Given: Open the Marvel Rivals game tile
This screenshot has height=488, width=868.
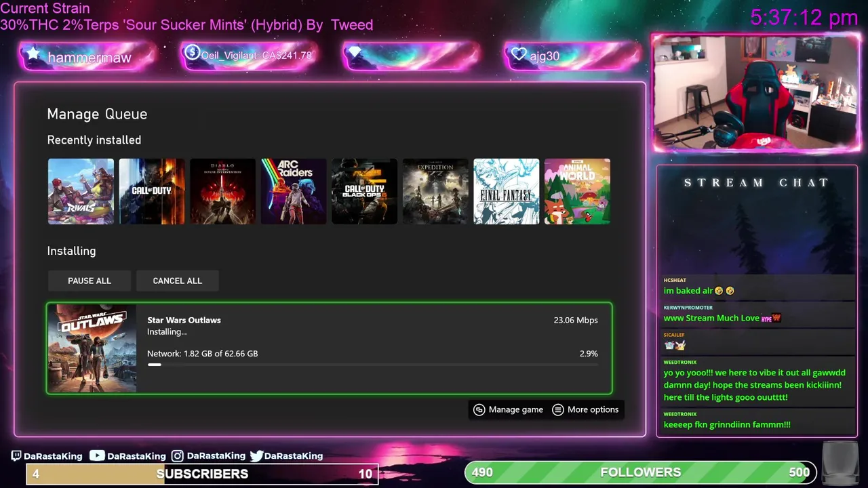Looking at the screenshot, I should 81,191.
